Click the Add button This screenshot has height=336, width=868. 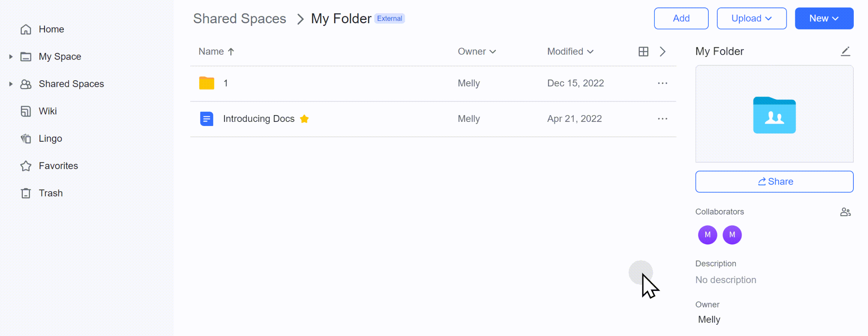(x=681, y=18)
